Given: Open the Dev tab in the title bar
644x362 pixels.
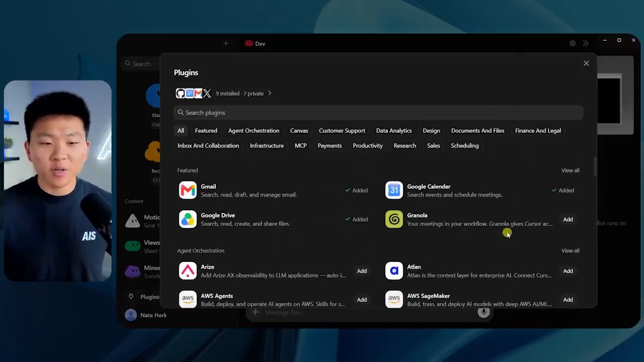Looking at the screenshot, I should click(x=255, y=44).
